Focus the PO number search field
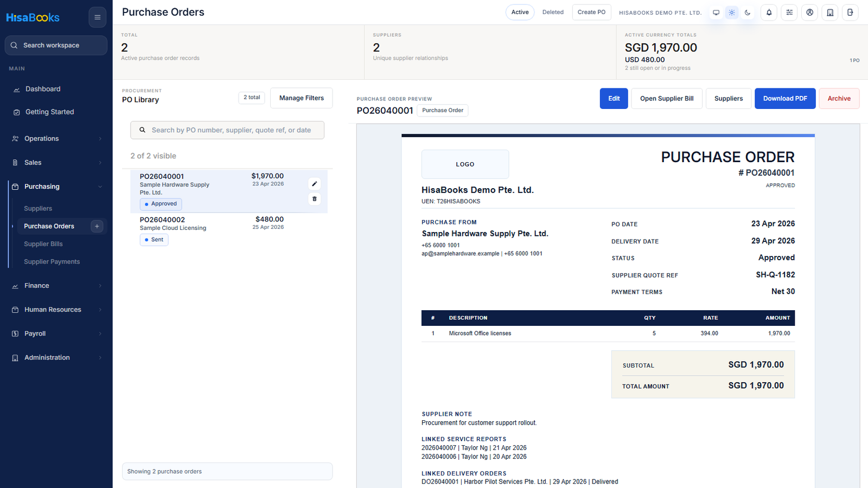Viewport: 868px width, 488px height. tap(227, 130)
